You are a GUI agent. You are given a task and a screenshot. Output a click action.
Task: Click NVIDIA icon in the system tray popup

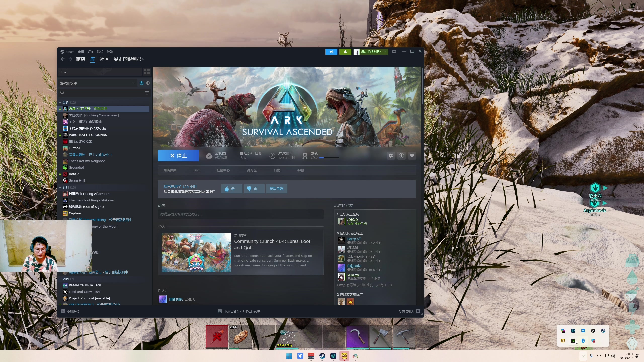click(x=573, y=341)
